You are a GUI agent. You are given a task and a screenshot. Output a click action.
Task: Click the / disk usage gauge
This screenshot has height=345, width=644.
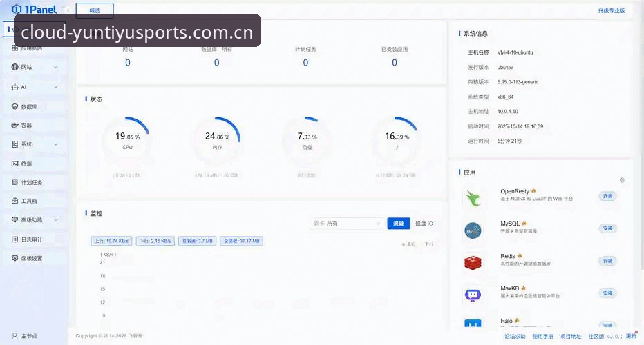pos(397,140)
